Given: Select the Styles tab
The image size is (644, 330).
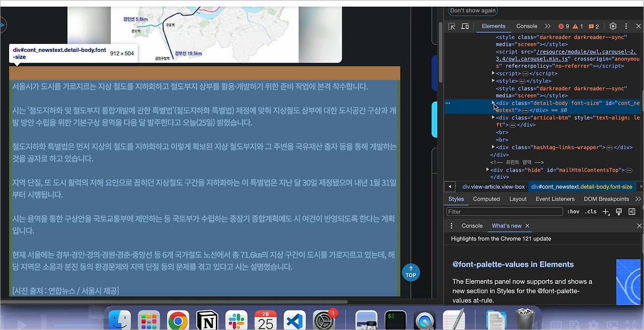Looking at the screenshot, I should click(x=456, y=199).
